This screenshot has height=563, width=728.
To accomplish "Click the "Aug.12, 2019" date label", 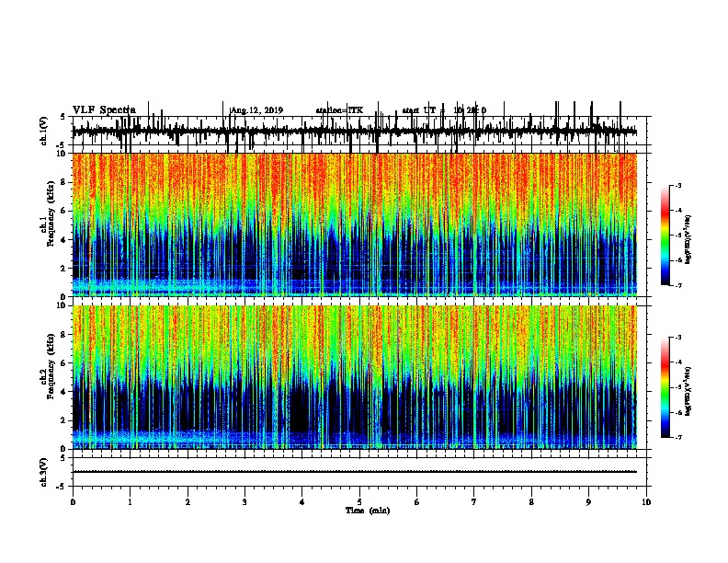I will (x=257, y=110).
